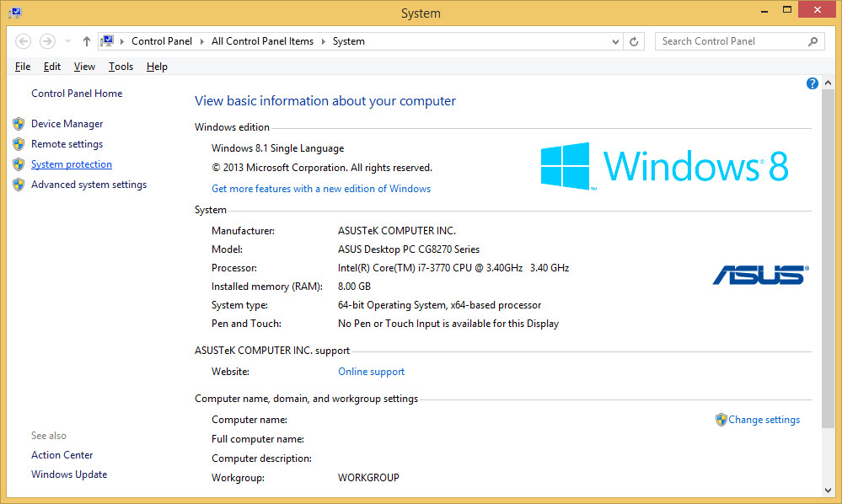Click the Windows 8 logo

click(x=664, y=166)
